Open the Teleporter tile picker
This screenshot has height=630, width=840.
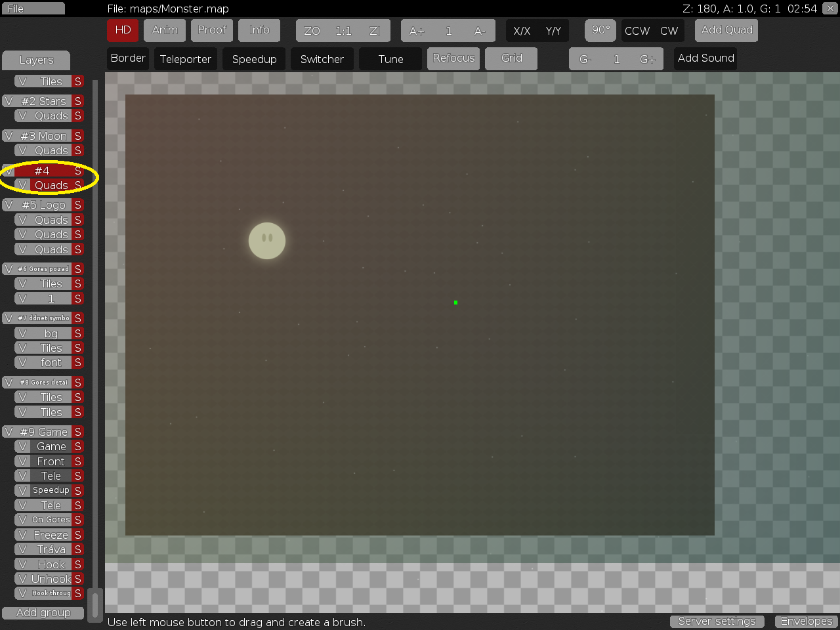(185, 58)
